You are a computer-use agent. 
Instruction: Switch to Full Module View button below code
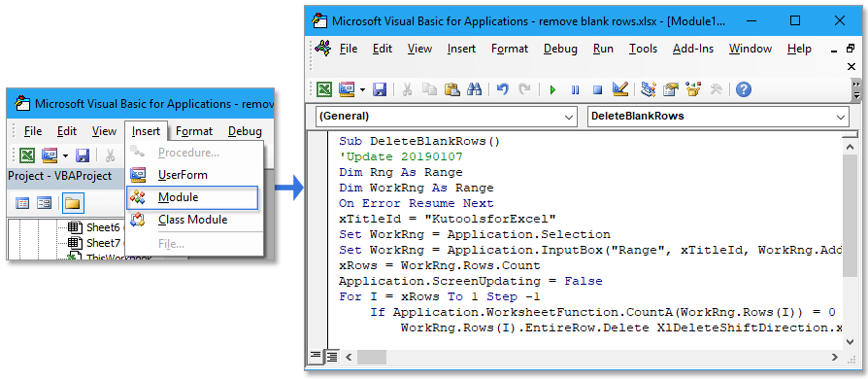[x=332, y=357]
